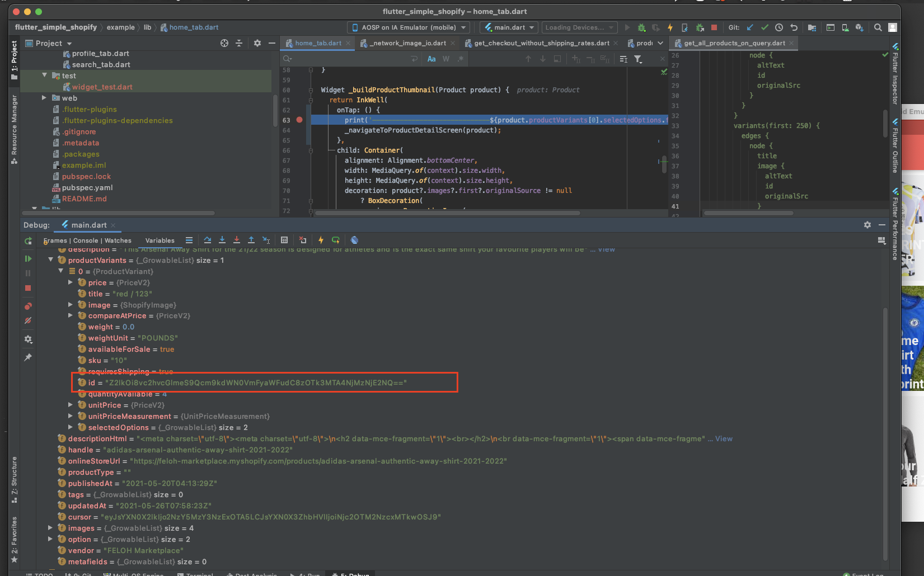Commit changes using the green Git checkmark
The image size is (924, 576).
point(766,27)
